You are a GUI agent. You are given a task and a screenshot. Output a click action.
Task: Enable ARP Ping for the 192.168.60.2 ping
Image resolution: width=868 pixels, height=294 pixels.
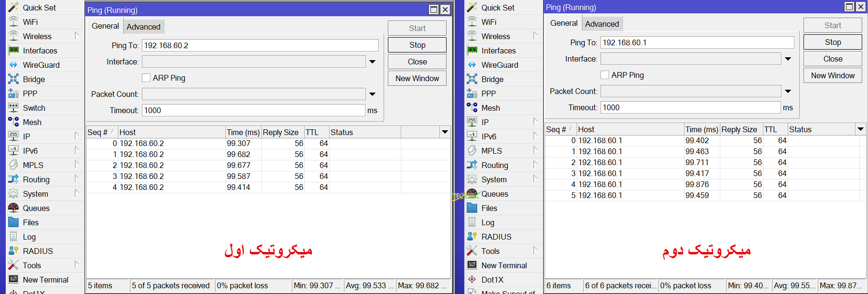tap(146, 78)
